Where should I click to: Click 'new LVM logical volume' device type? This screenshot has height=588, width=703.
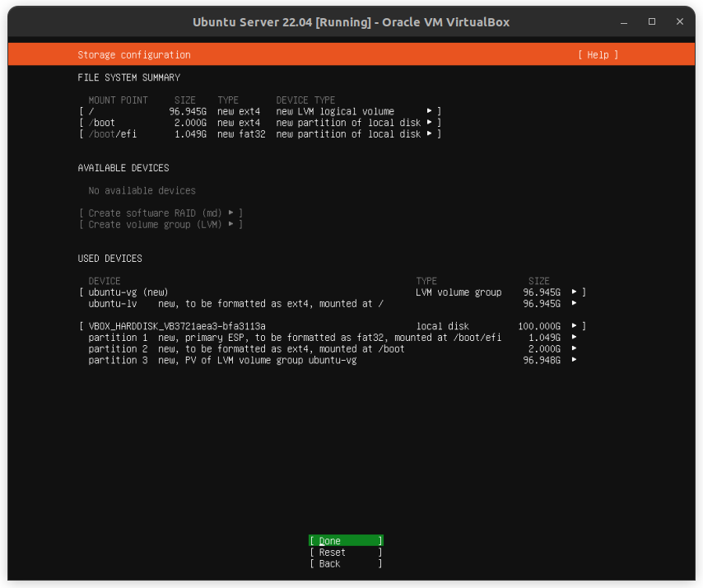pos(335,111)
